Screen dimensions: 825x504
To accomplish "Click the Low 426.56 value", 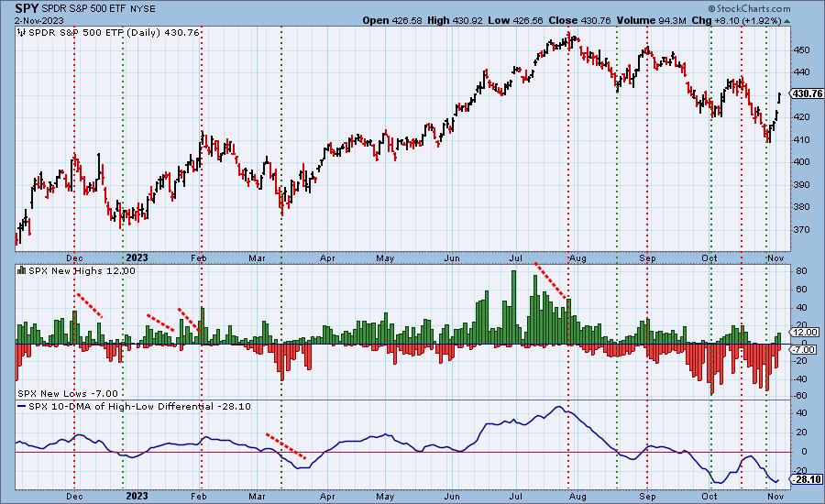I will [x=515, y=20].
